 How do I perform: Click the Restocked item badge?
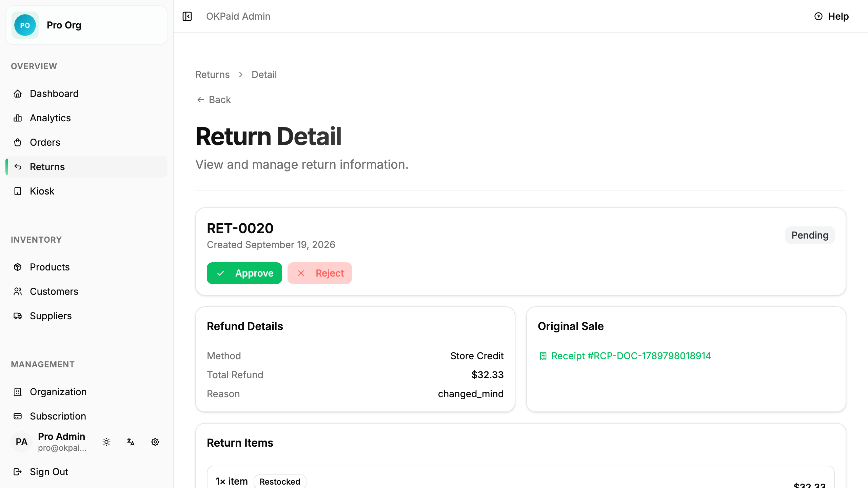coord(280,481)
